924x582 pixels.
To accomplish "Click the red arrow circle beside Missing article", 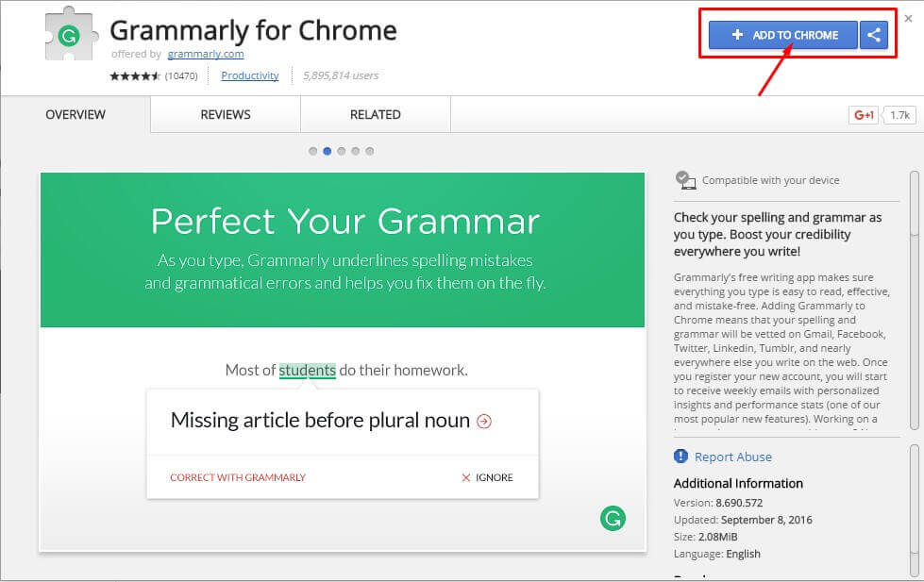I will coord(484,422).
